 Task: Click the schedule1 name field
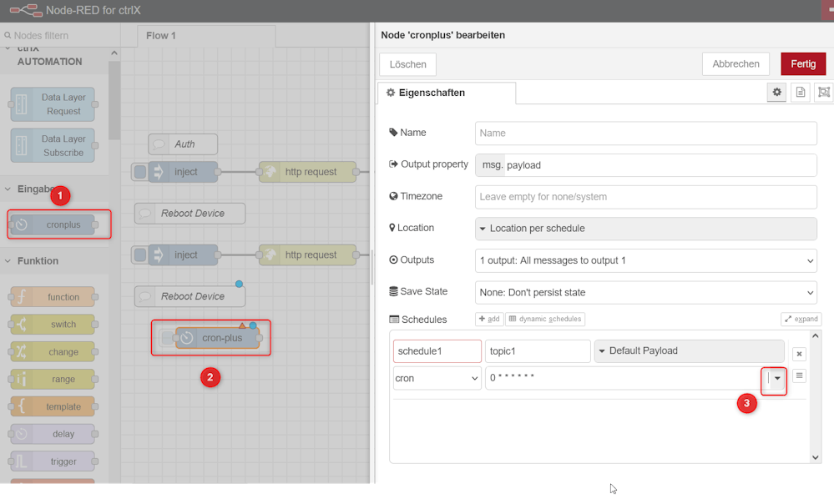tap(437, 351)
